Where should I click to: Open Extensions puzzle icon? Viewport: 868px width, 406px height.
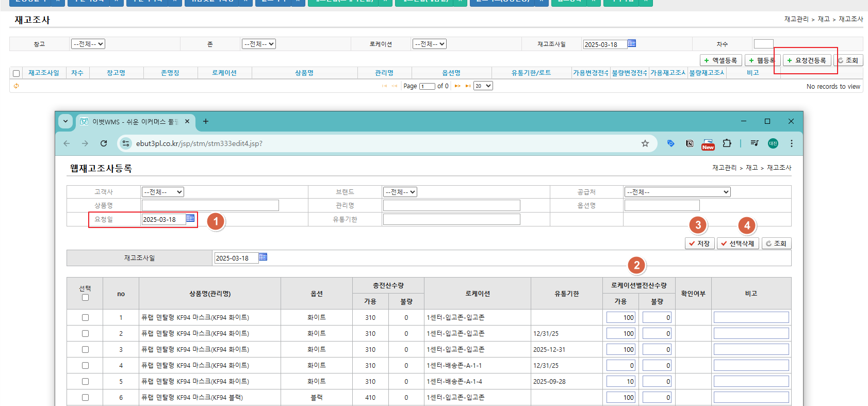pyautogui.click(x=727, y=143)
